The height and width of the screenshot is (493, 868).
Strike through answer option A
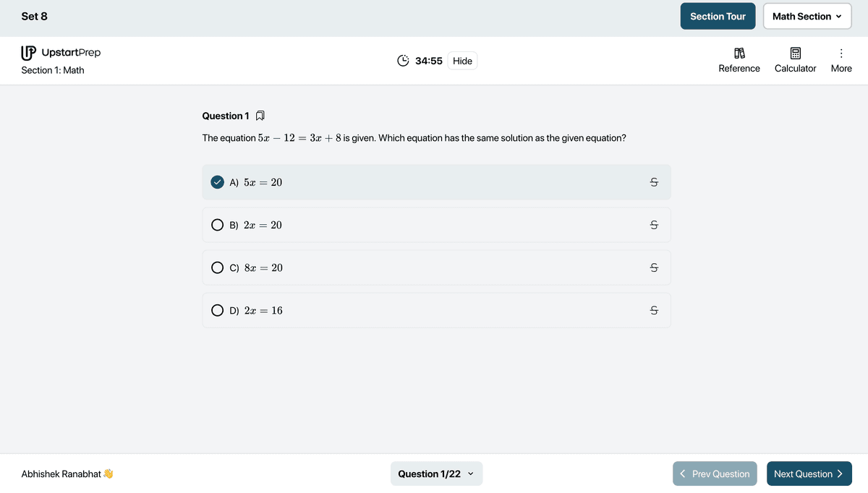pyautogui.click(x=654, y=182)
